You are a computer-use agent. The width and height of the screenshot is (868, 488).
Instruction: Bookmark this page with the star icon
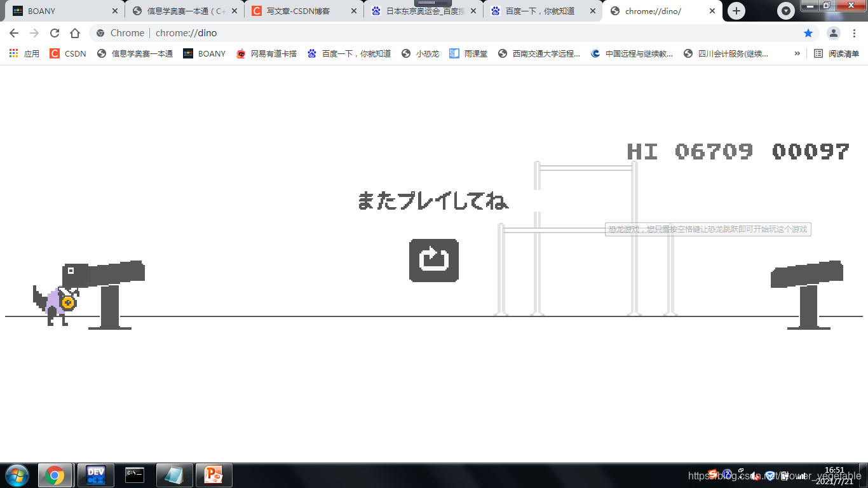[x=808, y=33]
